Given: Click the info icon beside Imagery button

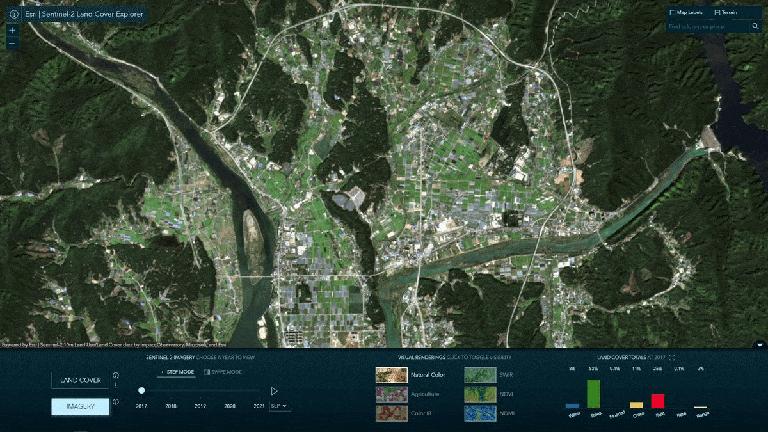Looking at the screenshot, I should pos(116,402).
